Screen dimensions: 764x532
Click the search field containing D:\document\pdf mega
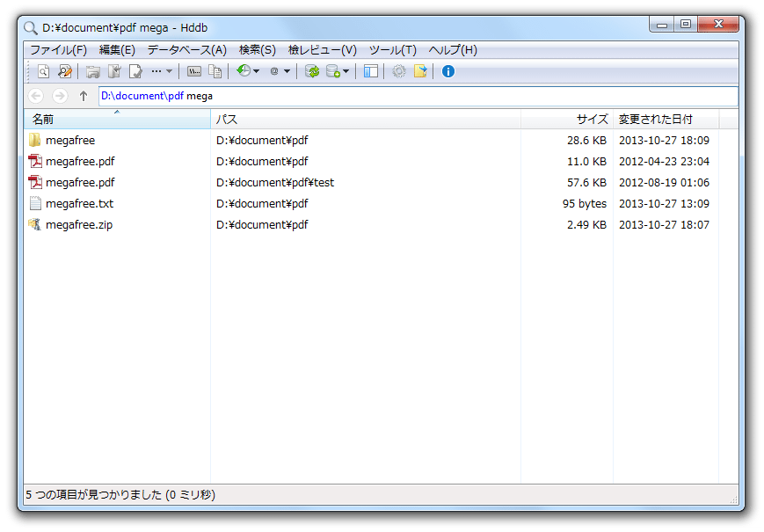[x=418, y=96]
